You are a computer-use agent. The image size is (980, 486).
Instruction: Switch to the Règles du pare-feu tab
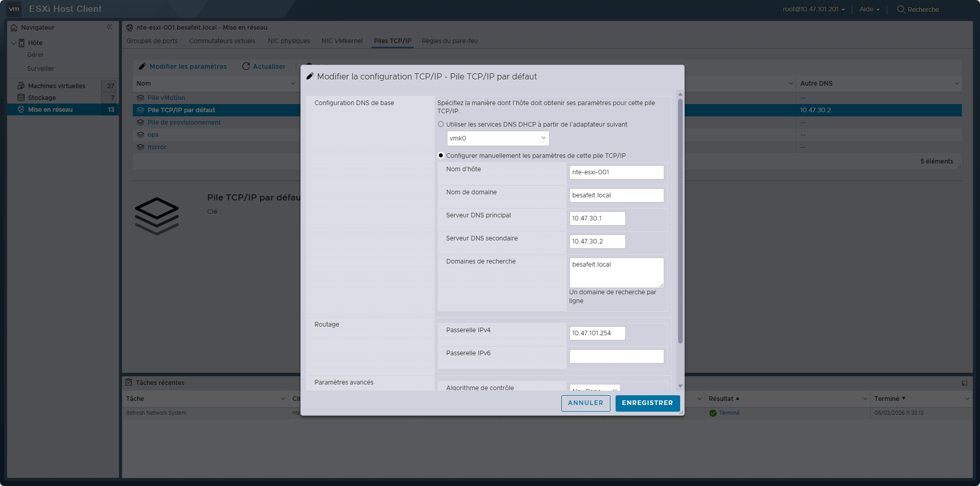click(x=450, y=41)
